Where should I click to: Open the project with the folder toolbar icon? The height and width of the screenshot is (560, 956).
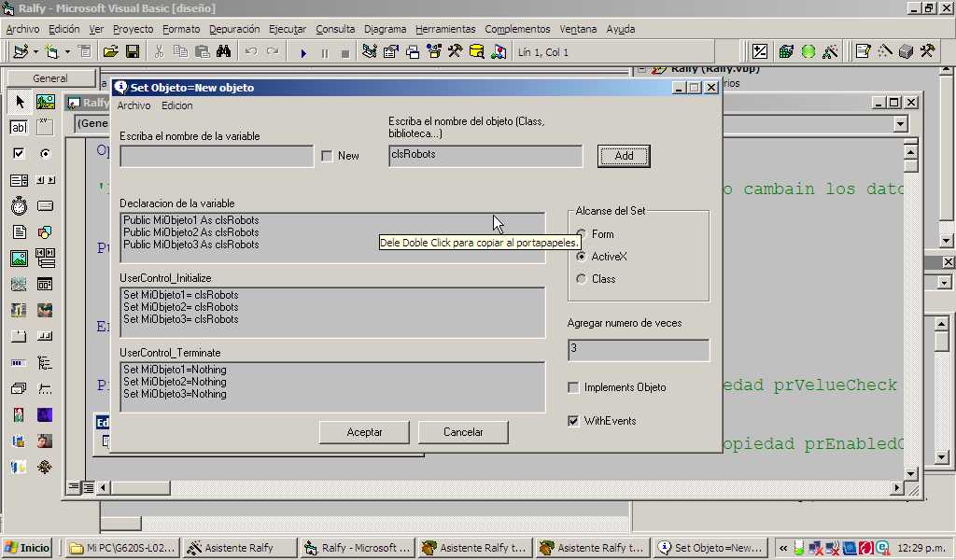coord(110,51)
